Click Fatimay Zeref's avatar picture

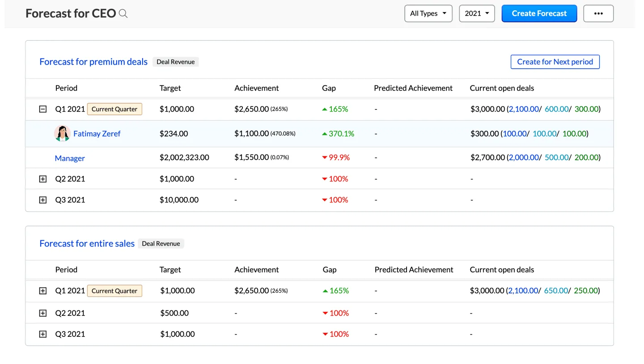[x=62, y=134]
